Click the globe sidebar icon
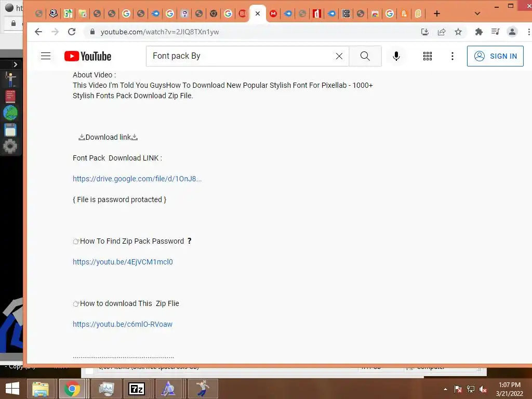The height and width of the screenshot is (399, 532). pyautogui.click(x=10, y=113)
